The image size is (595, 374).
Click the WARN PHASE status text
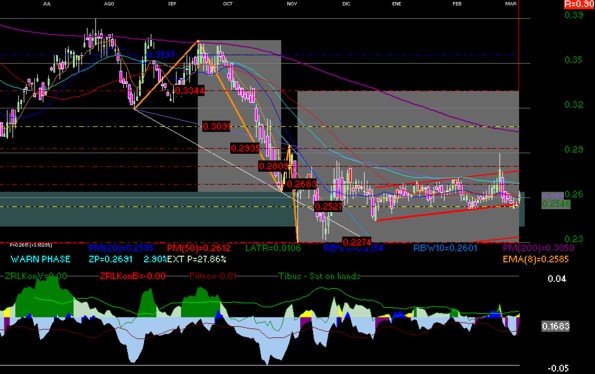point(41,259)
